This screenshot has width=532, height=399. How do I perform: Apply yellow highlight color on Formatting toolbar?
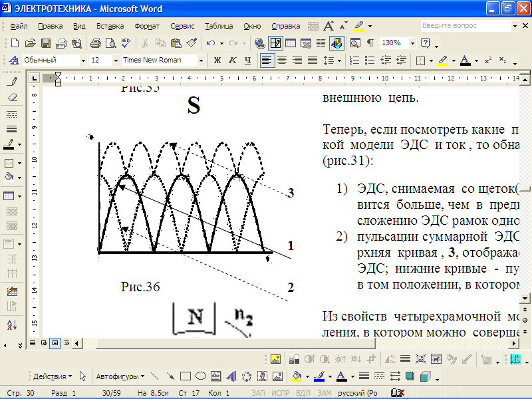click(x=443, y=61)
